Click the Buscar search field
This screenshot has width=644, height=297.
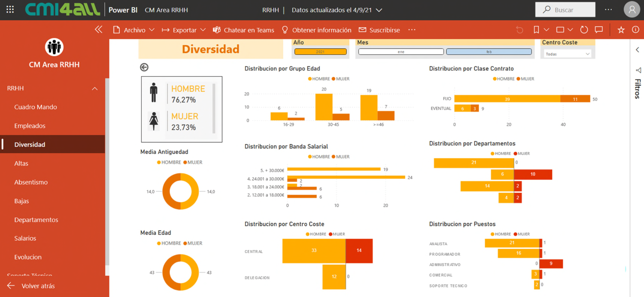click(x=565, y=10)
